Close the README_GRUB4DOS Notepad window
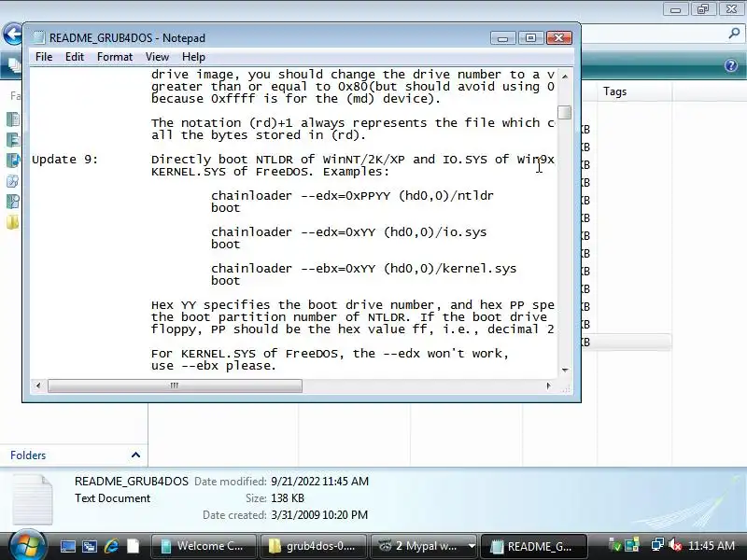 click(558, 38)
